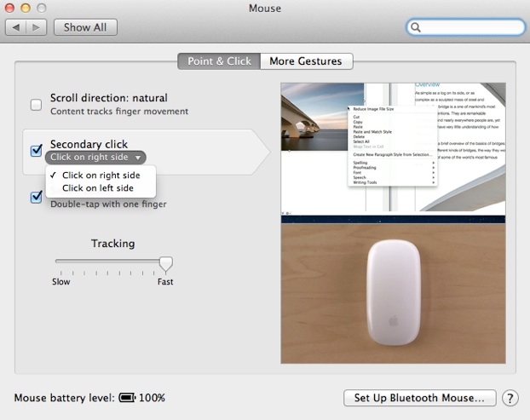Toggle the Double-tap with one finger checkbox

(36, 197)
